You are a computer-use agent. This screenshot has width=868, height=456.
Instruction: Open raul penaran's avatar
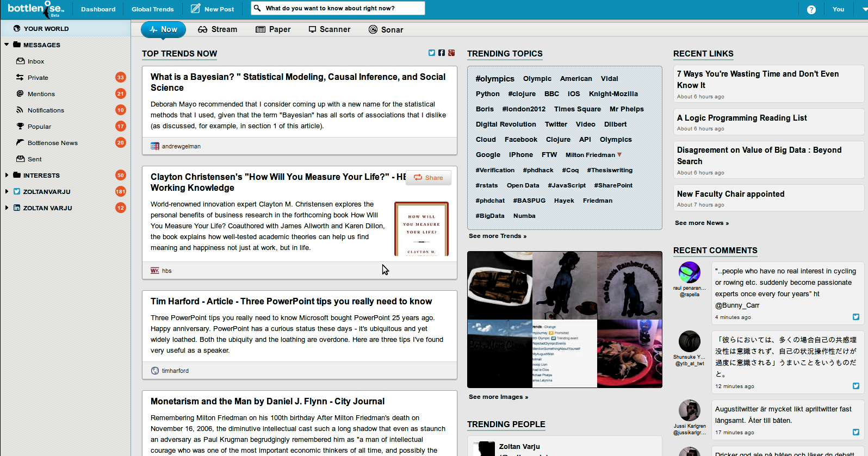pyautogui.click(x=690, y=272)
